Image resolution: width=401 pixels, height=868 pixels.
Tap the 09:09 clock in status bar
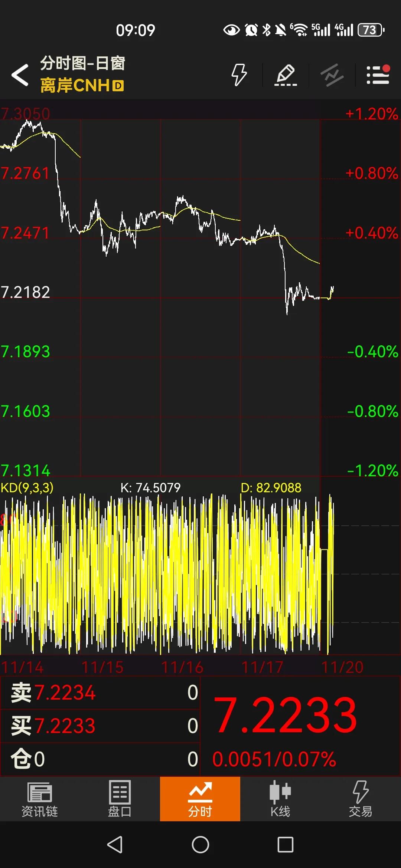136,30
